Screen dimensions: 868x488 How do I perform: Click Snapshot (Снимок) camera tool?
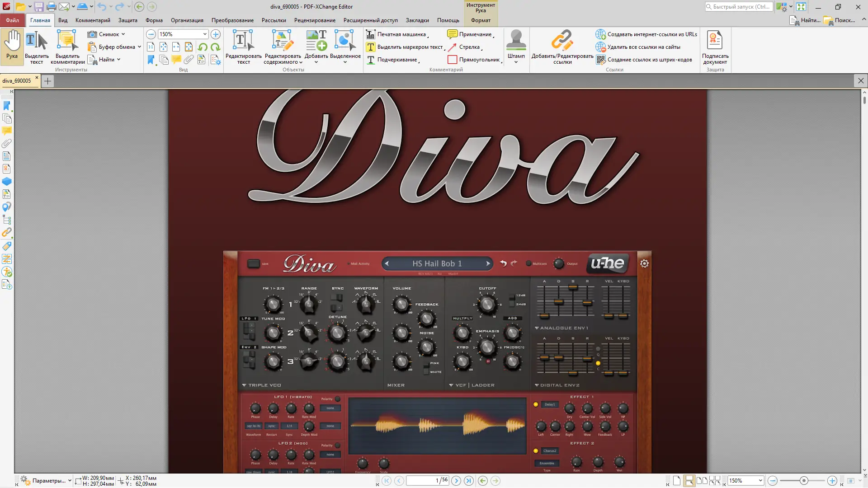92,34
